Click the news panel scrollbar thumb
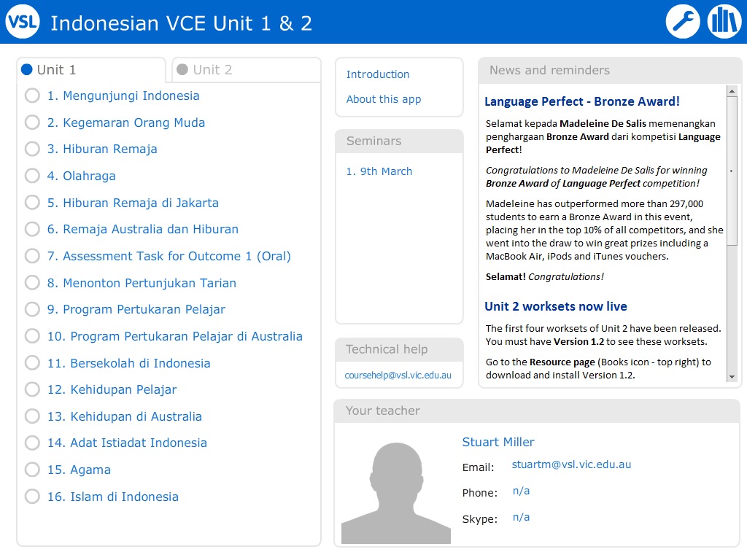The width and height of the screenshot is (747, 560). (x=732, y=171)
